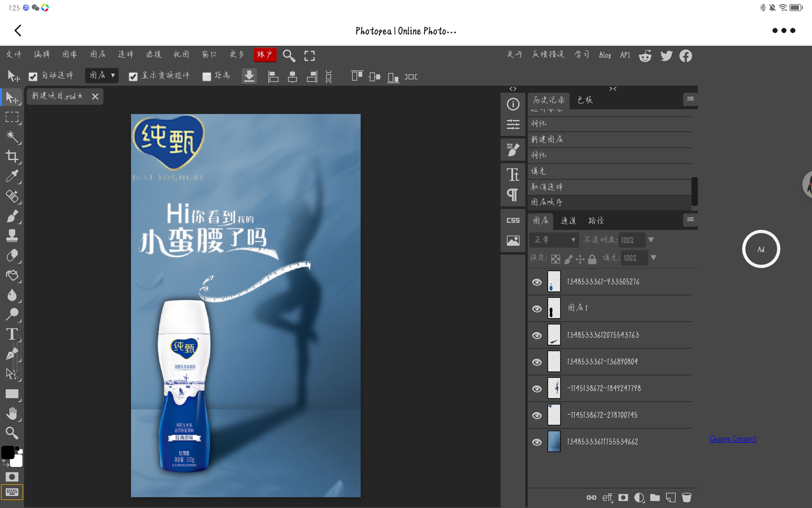The width and height of the screenshot is (812, 508).
Task: Open the 图像 menu
Action: pyautogui.click(x=70, y=54)
